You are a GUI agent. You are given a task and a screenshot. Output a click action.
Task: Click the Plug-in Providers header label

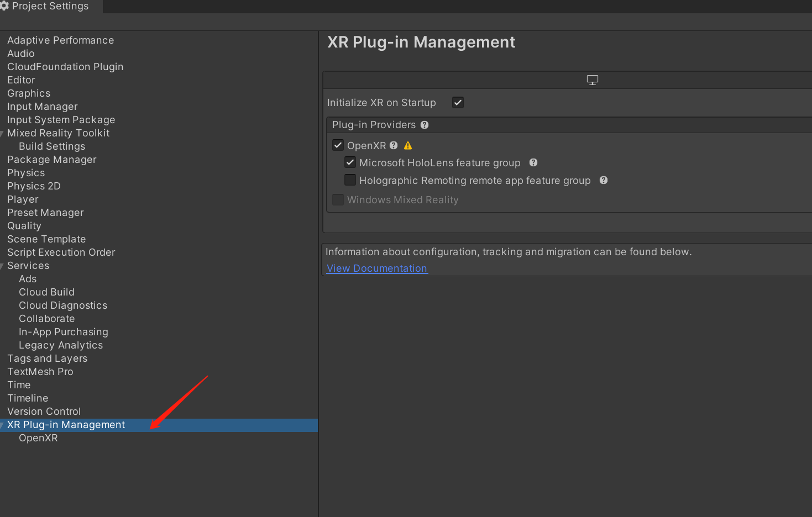coord(374,125)
